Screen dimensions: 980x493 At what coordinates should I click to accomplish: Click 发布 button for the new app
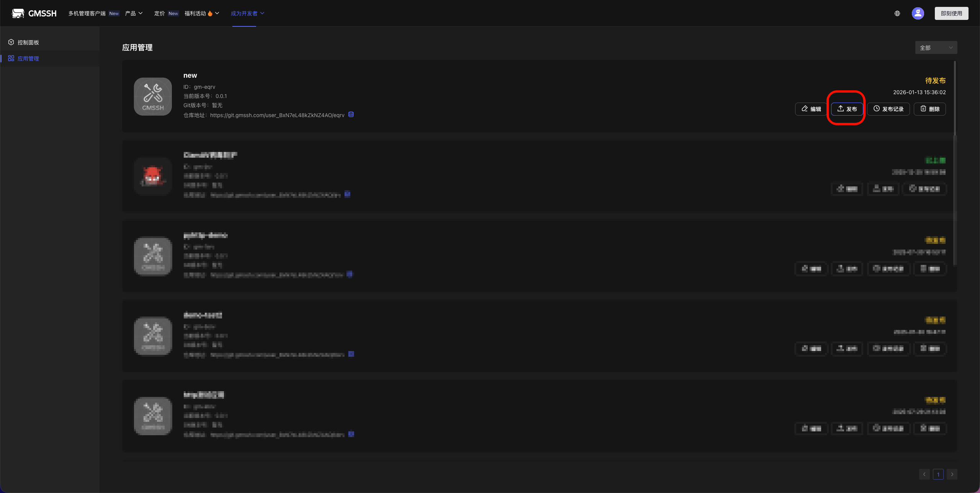847,109
